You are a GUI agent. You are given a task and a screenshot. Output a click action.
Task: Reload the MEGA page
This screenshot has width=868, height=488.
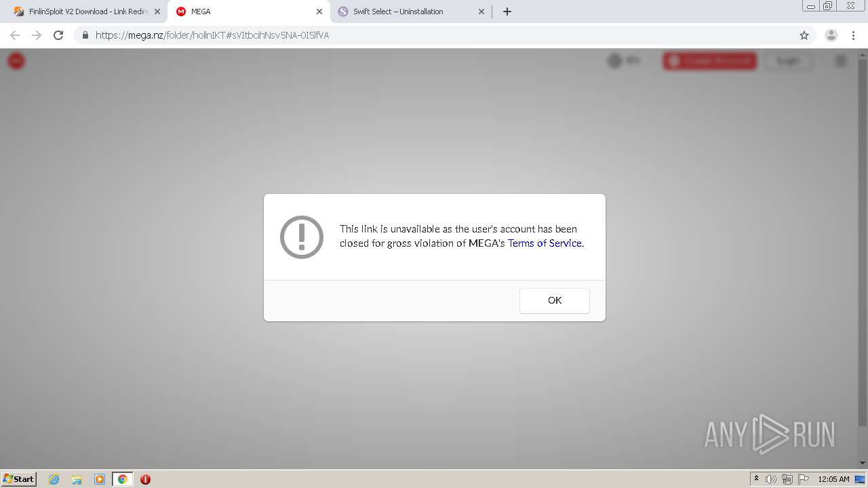[x=58, y=35]
